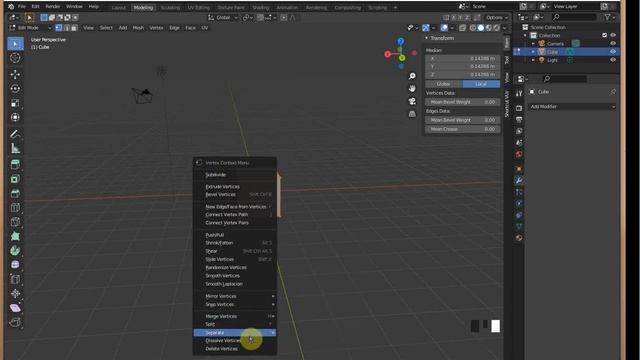Set median coordinates to Global
The width and height of the screenshot is (640, 360).
[444, 84]
